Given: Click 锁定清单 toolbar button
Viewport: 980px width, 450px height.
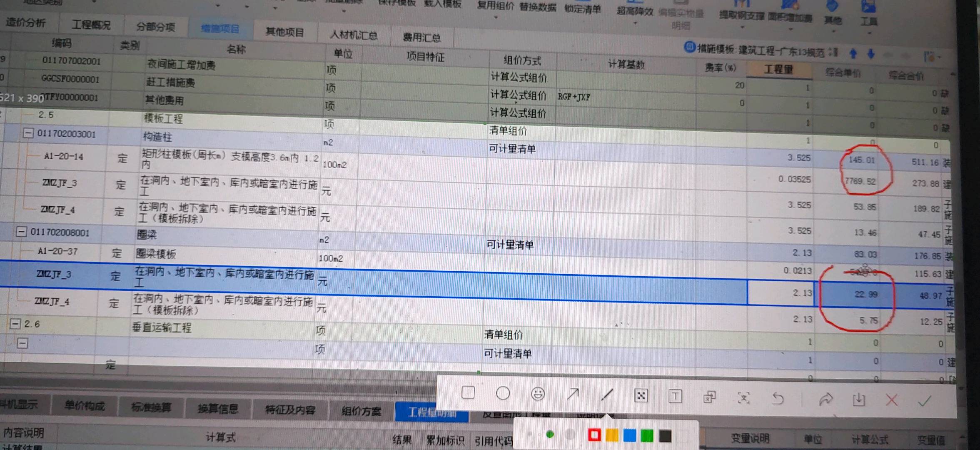Looking at the screenshot, I should click(x=582, y=9).
